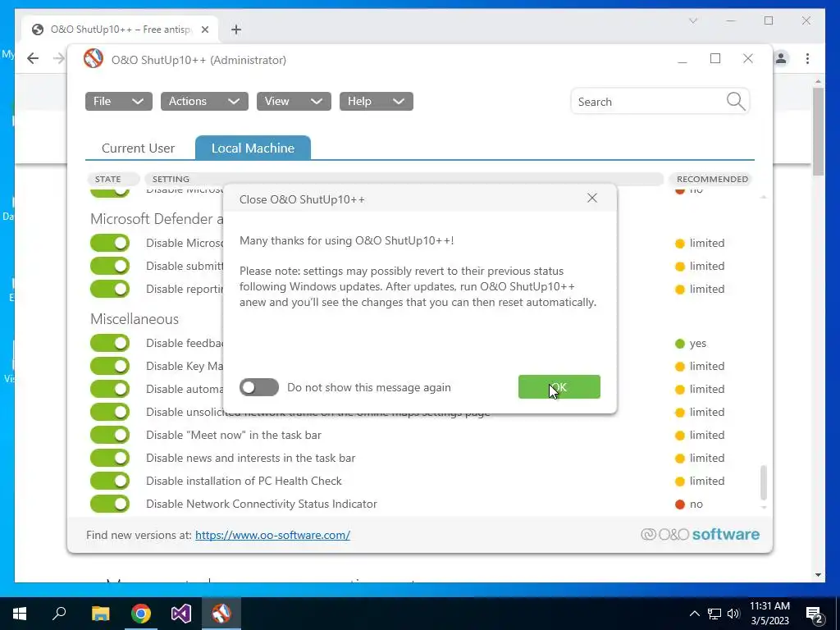840x630 pixels.
Task: Toggle the Disable feedback setting switch
Action: point(110,343)
